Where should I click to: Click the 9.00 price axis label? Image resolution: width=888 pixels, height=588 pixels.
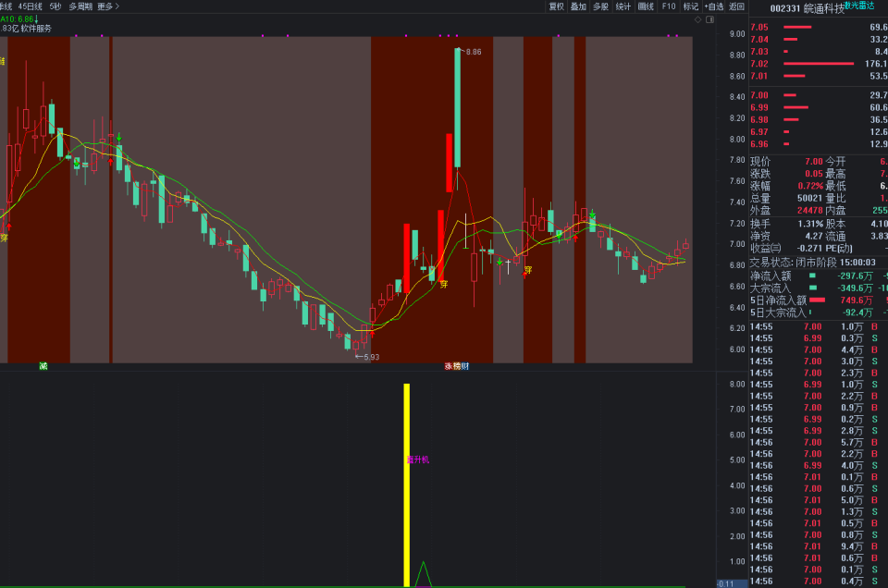pyautogui.click(x=737, y=34)
